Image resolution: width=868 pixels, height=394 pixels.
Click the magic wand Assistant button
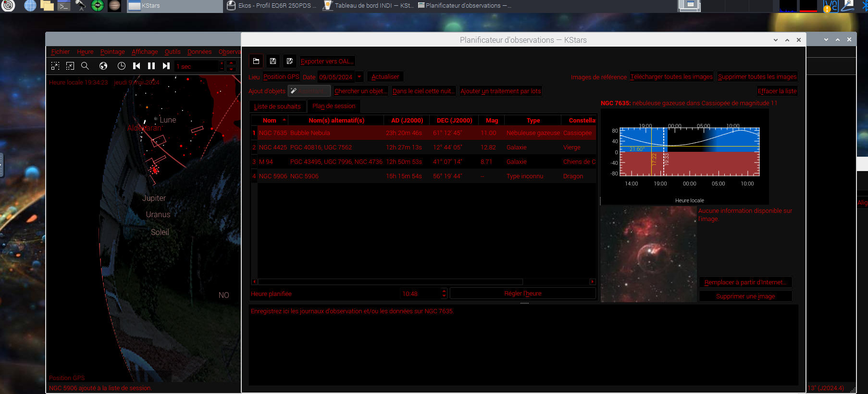(309, 91)
